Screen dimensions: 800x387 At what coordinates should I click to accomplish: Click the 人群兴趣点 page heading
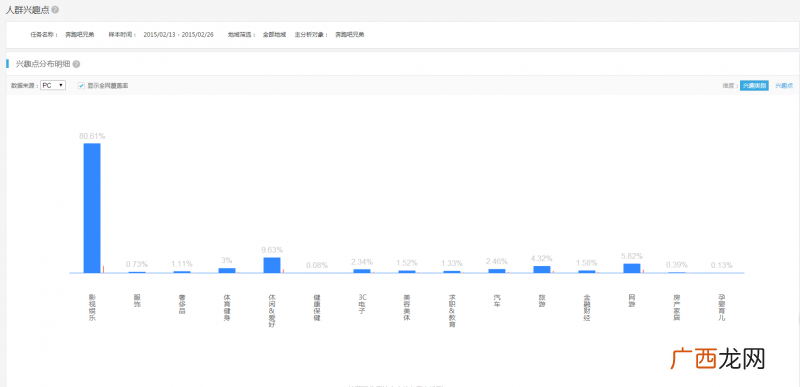27,10
